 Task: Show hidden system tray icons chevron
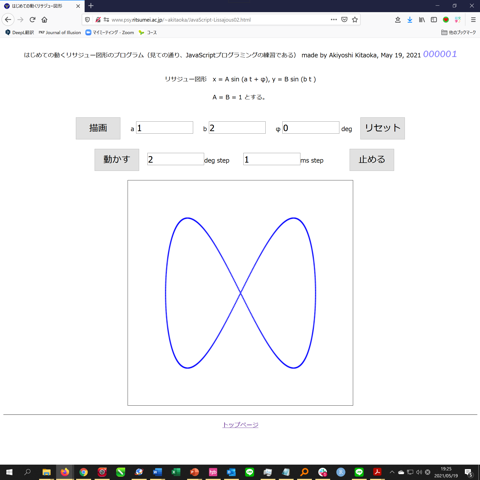392,472
